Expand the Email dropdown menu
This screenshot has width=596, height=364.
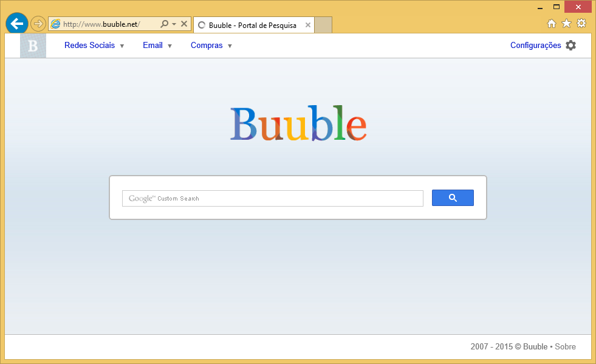click(157, 46)
